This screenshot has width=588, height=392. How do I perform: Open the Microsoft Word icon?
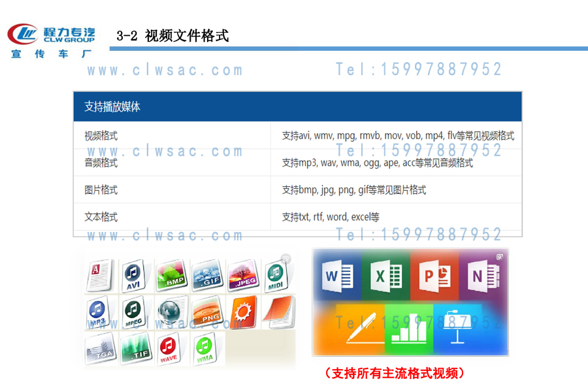coord(338,275)
